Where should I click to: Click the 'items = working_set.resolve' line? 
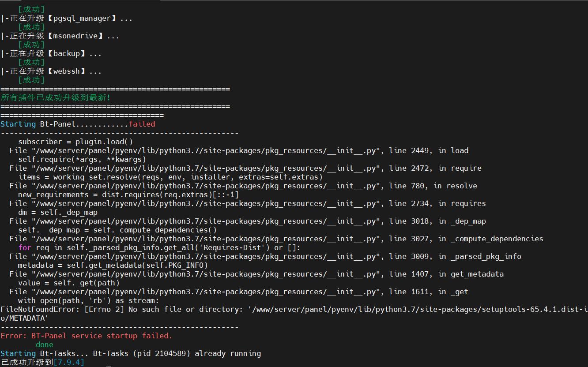[x=170, y=177]
